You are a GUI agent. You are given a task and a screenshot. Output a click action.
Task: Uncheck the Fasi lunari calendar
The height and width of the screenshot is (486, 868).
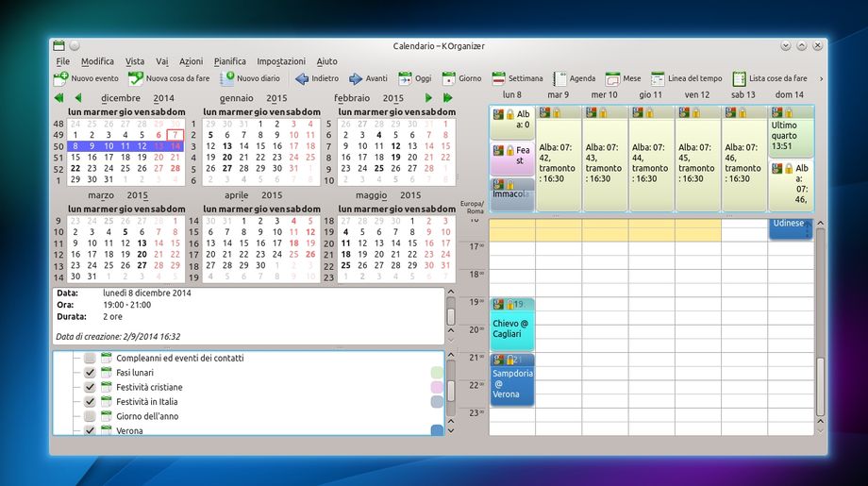(90, 373)
